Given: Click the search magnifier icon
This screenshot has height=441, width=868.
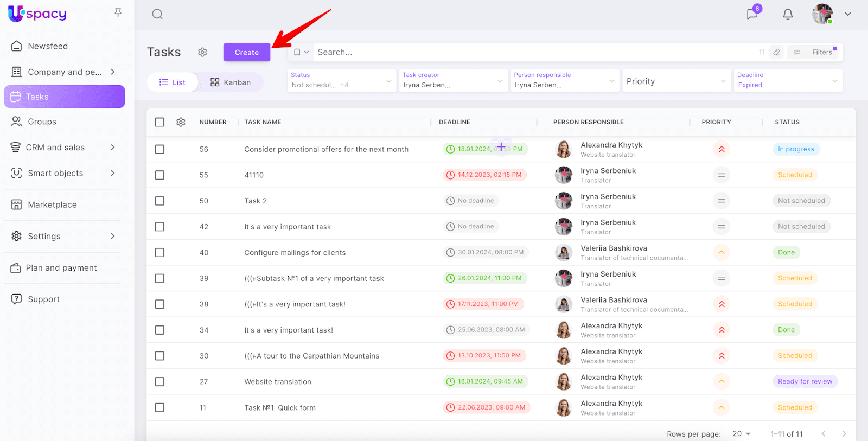Looking at the screenshot, I should (157, 14).
